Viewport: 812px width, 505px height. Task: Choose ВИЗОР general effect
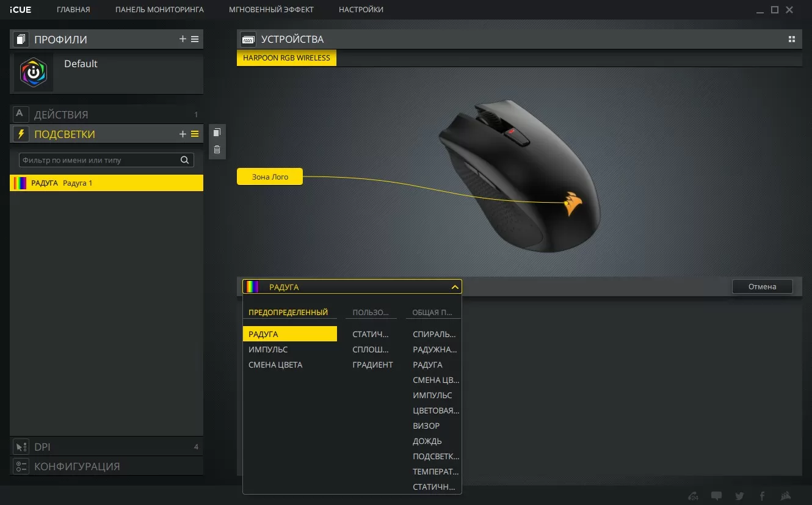pos(426,426)
